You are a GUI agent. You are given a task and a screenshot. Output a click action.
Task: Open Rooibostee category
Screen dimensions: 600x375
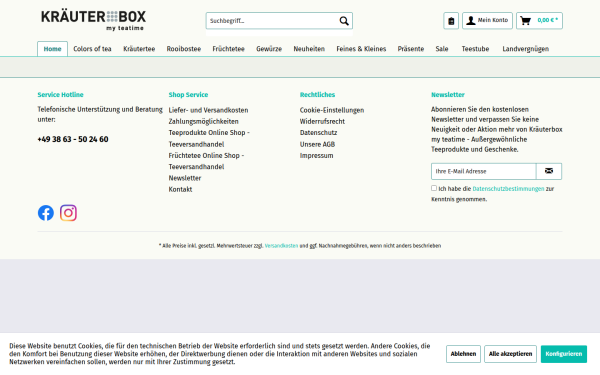pos(184,49)
